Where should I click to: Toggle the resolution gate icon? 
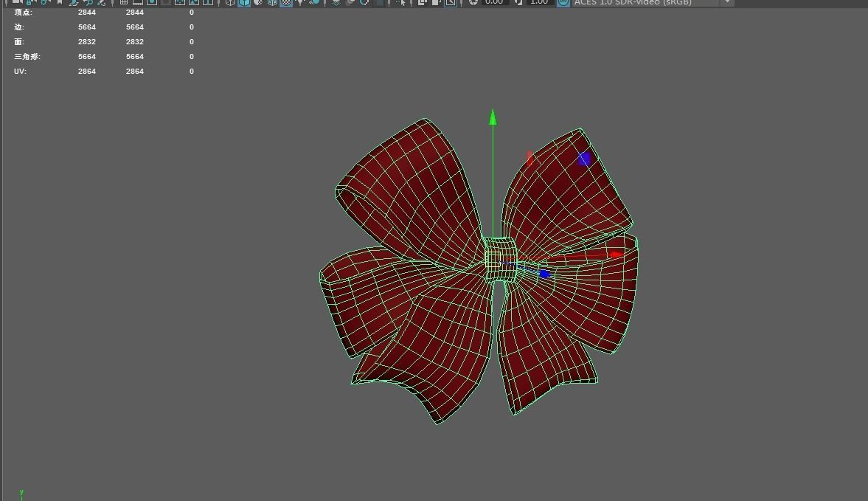pos(152,2)
